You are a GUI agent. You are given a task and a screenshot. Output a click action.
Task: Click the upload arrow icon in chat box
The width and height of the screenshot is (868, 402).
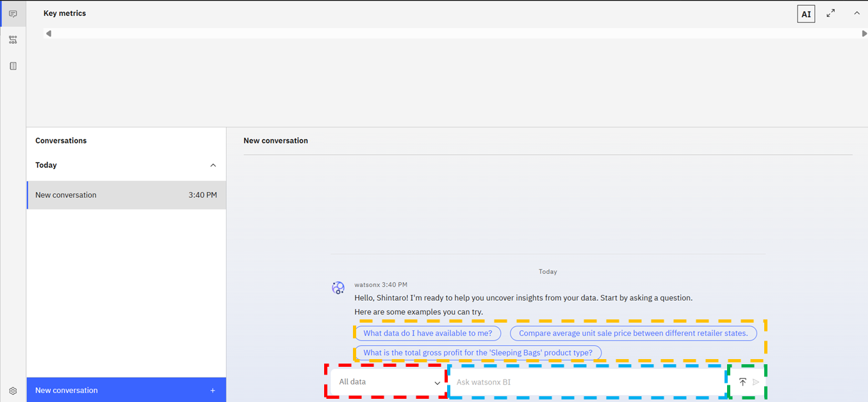pyautogui.click(x=742, y=382)
